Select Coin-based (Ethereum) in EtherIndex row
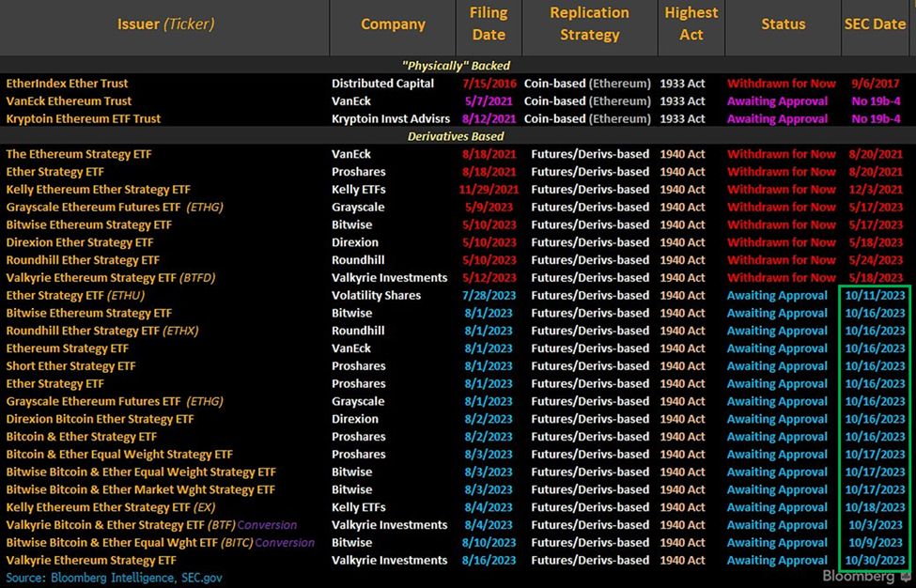This screenshot has height=588, width=916. [x=587, y=84]
